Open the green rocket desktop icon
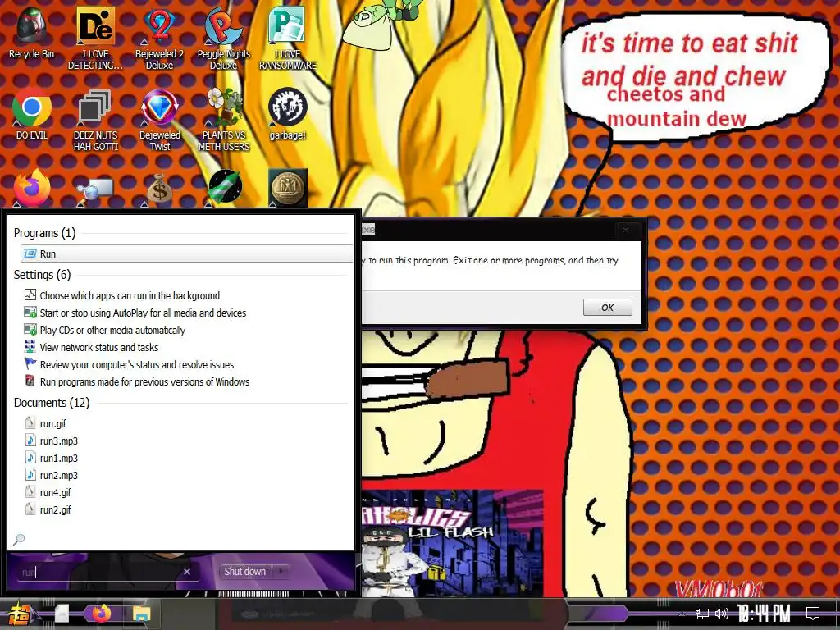The height and width of the screenshot is (630, 840). pyautogui.click(x=224, y=188)
